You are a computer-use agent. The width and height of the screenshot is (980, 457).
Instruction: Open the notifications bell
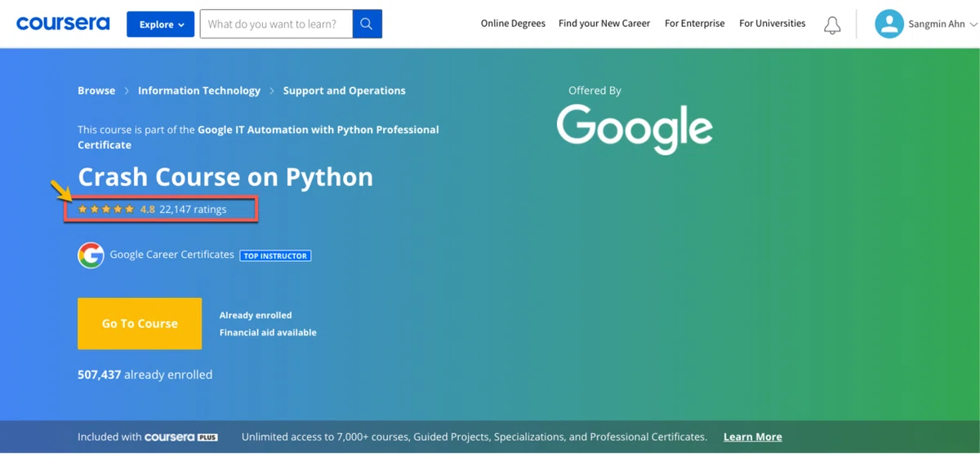tap(832, 24)
